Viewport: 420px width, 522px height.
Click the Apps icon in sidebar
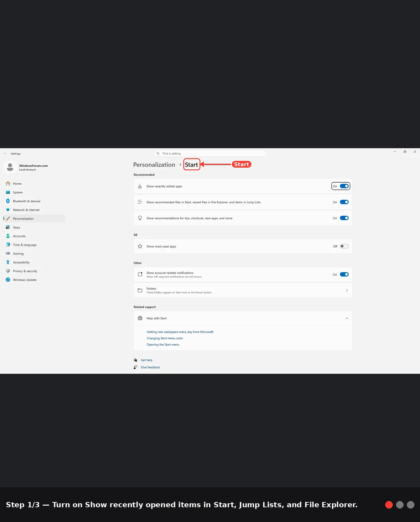8,227
